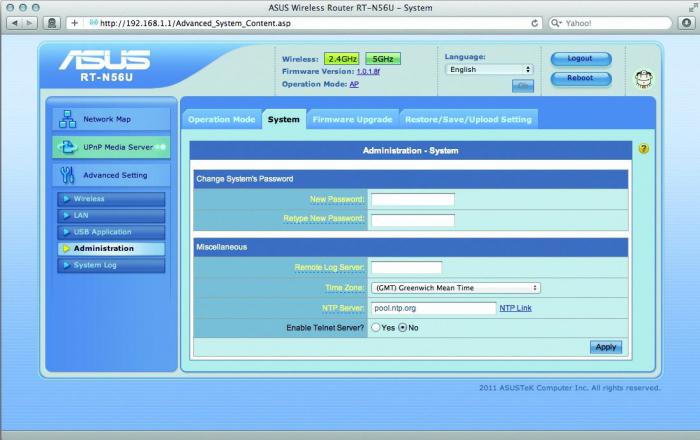Viewport: 700px width, 440px height.
Task: Click the Remote Log Server field
Action: 406,267
